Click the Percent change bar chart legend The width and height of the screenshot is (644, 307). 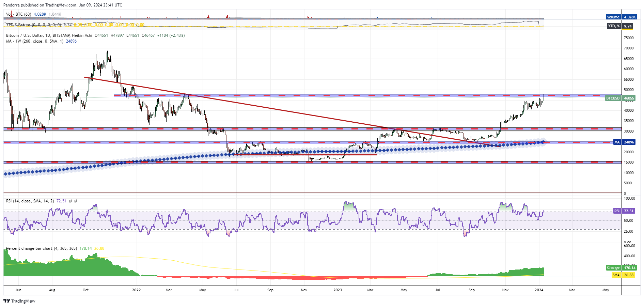click(x=42, y=248)
